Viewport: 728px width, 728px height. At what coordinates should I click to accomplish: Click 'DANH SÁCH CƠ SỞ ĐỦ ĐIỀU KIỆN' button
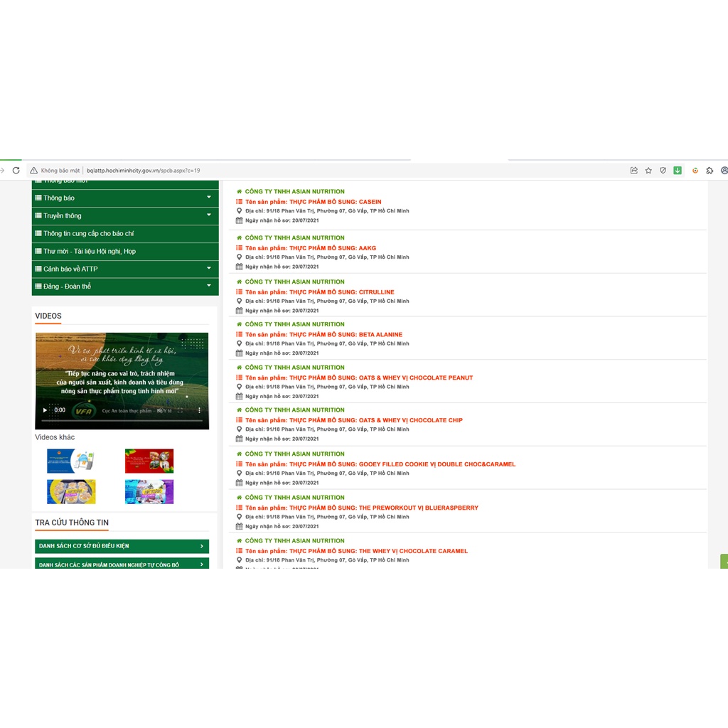pyautogui.click(x=122, y=546)
